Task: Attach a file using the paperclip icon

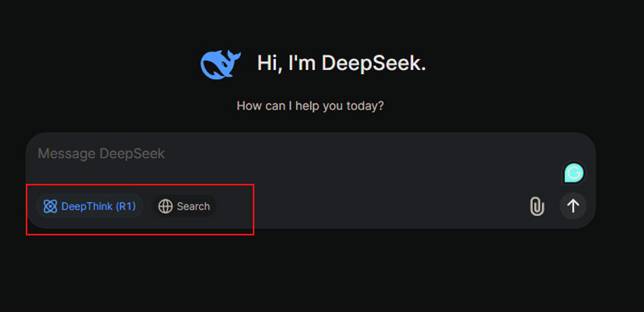Action: pyautogui.click(x=536, y=206)
